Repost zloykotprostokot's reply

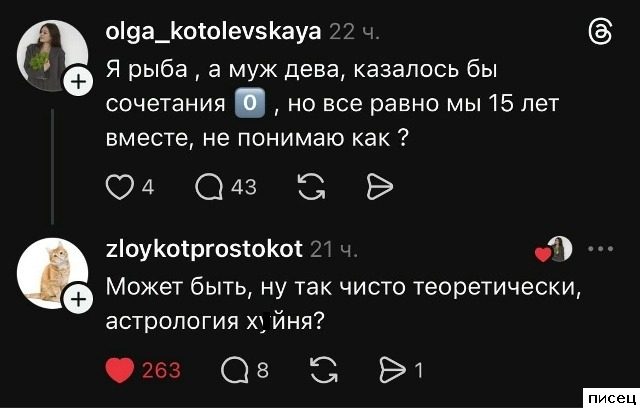tap(324, 370)
